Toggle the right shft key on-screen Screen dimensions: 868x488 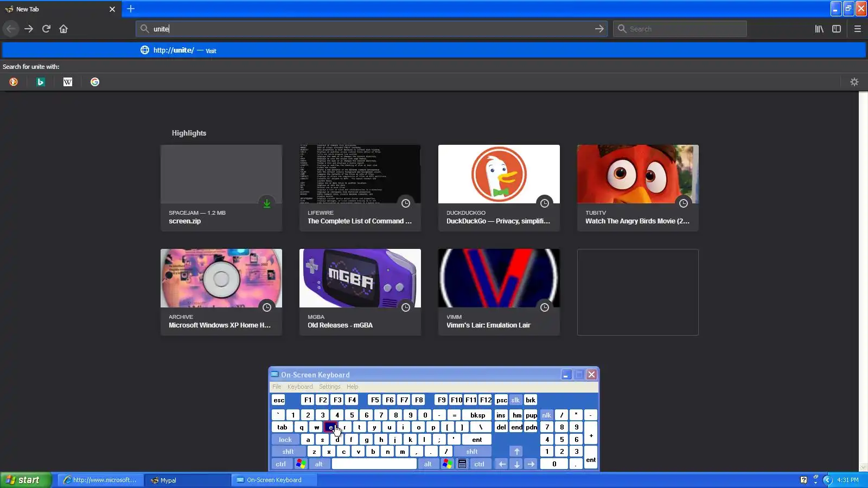coord(472,452)
